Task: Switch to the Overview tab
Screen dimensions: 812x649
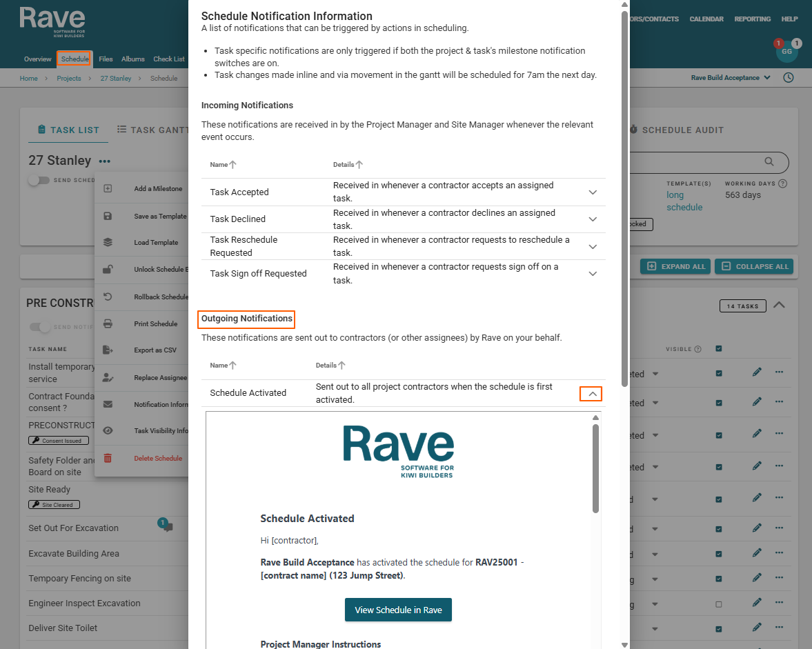Action: pos(37,59)
